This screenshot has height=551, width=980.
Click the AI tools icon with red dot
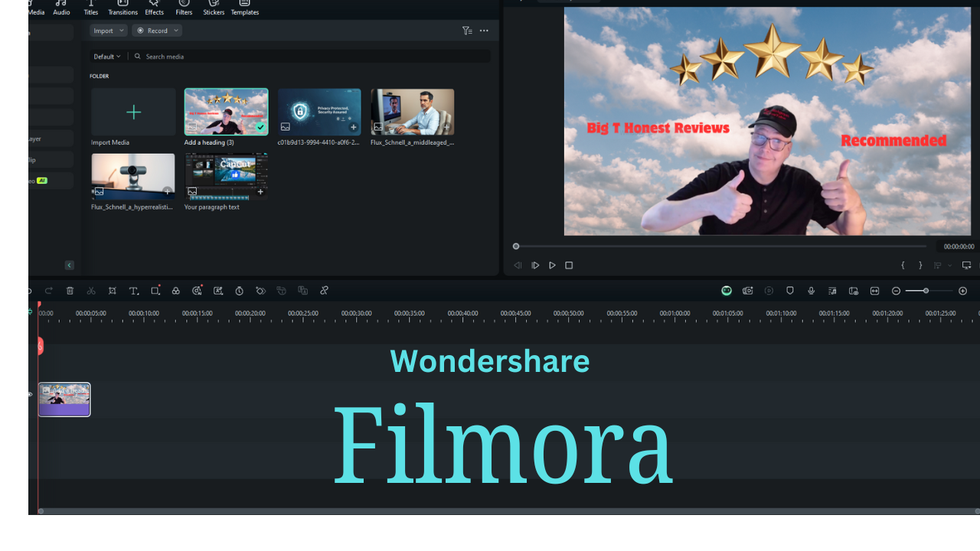click(x=197, y=290)
